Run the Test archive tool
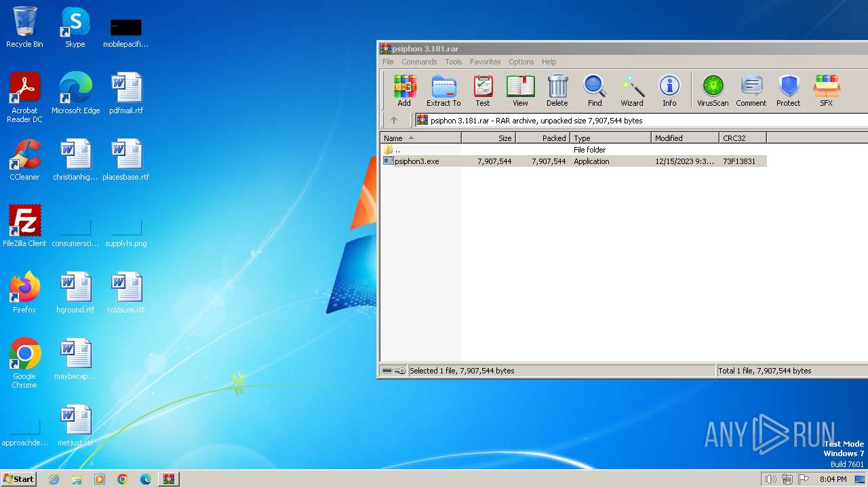 point(483,91)
